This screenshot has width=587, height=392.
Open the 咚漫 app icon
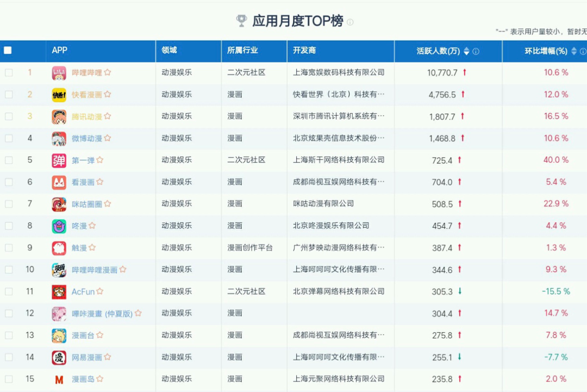click(59, 226)
